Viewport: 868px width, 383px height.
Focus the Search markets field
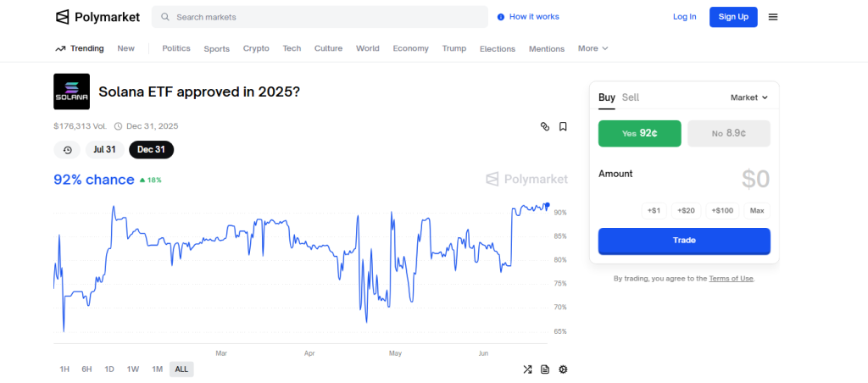coord(322,17)
